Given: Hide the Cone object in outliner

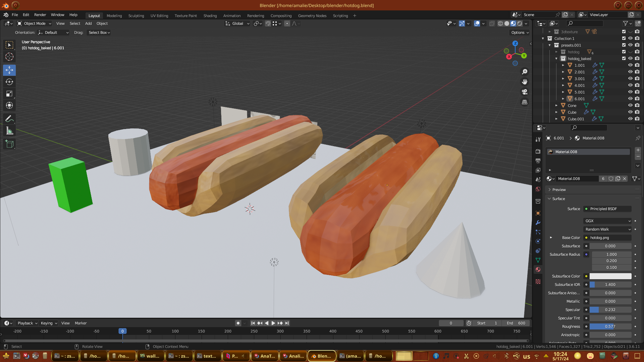Looking at the screenshot, I should pos(630,106).
